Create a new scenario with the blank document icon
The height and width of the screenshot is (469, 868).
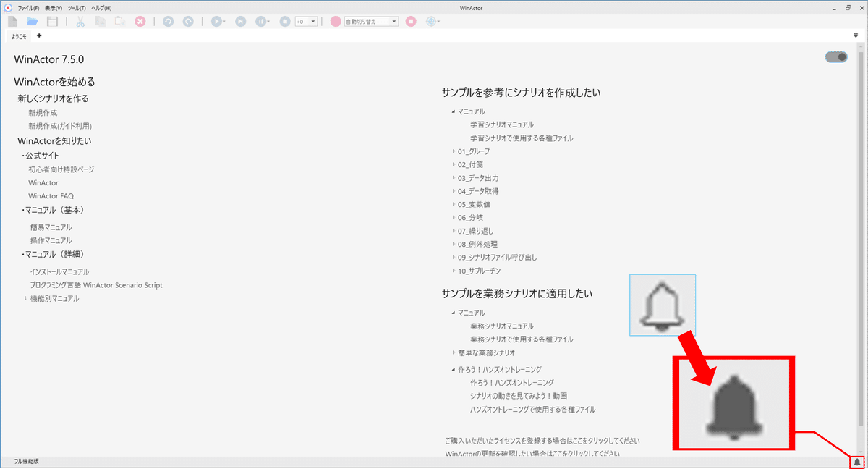pyautogui.click(x=12, y=22)
